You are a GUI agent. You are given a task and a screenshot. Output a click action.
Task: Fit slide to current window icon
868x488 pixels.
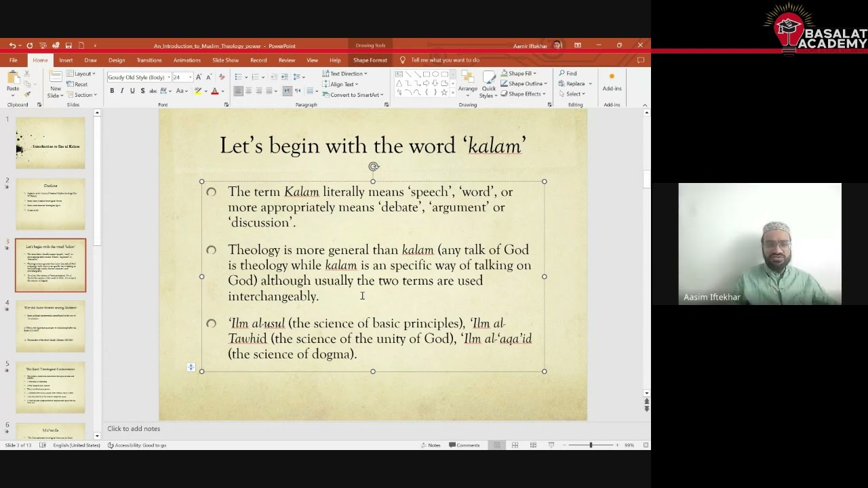pos(646,445)
